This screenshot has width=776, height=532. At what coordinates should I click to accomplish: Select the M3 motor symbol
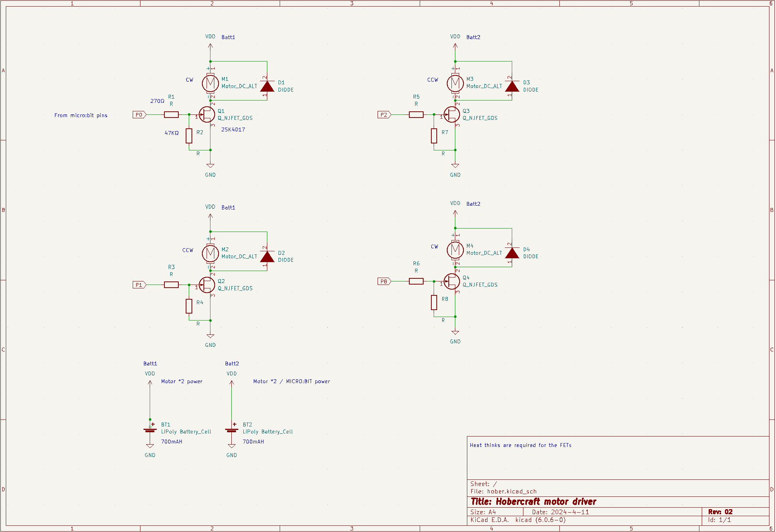tap(455, 83)
